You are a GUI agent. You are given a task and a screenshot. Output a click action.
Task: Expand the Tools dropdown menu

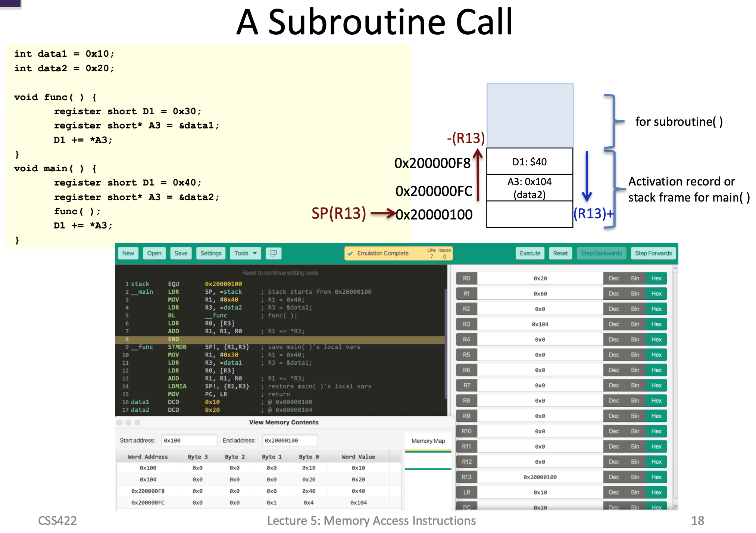coord(246,253)
